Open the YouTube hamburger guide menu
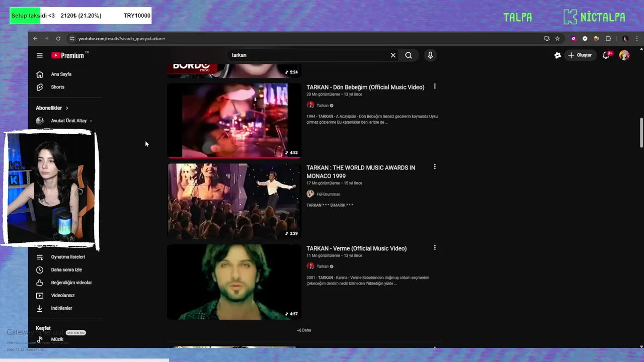Screen dimensions: 644x362 [40, 55]
